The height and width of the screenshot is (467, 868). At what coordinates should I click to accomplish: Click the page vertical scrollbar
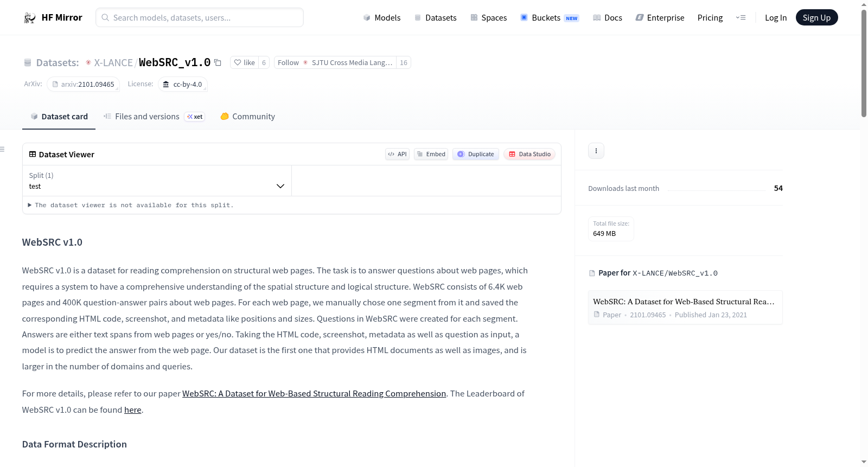pyautogui.click(x=864, y=63)
